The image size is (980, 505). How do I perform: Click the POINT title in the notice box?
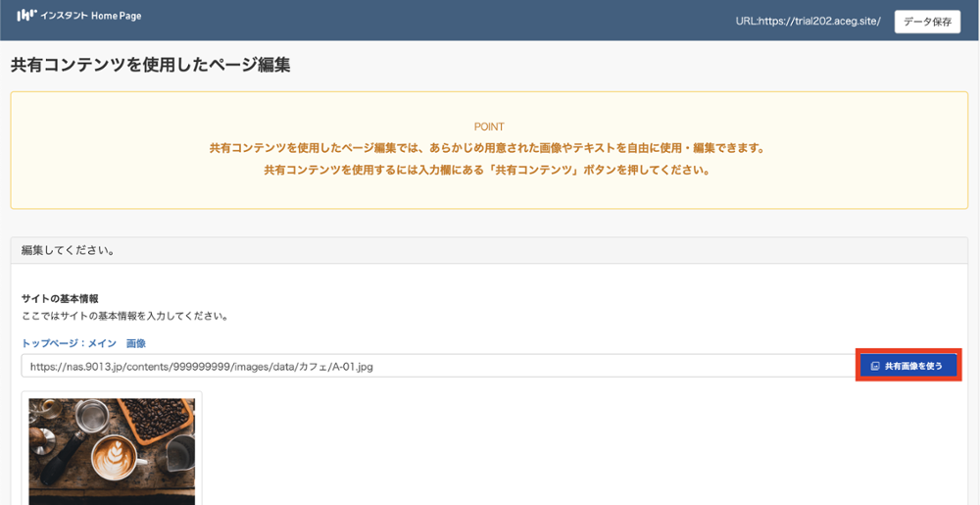tap(488, 127)
